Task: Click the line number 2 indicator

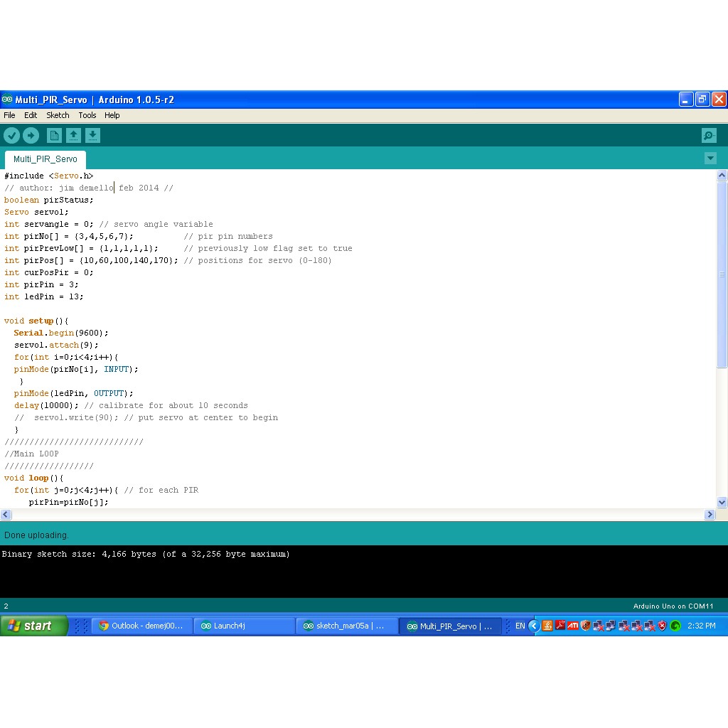Action: (6, 606)
